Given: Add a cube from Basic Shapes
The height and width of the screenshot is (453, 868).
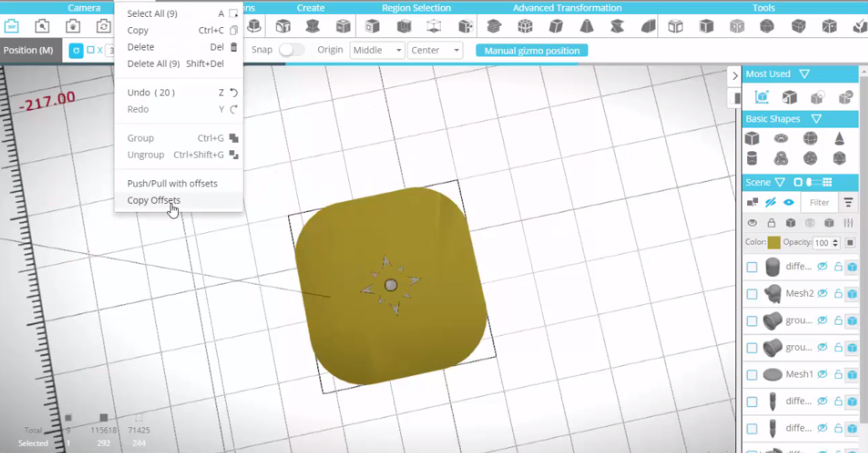Looking at the screenshot, I should pyautogui.click(x=751, y=138).
